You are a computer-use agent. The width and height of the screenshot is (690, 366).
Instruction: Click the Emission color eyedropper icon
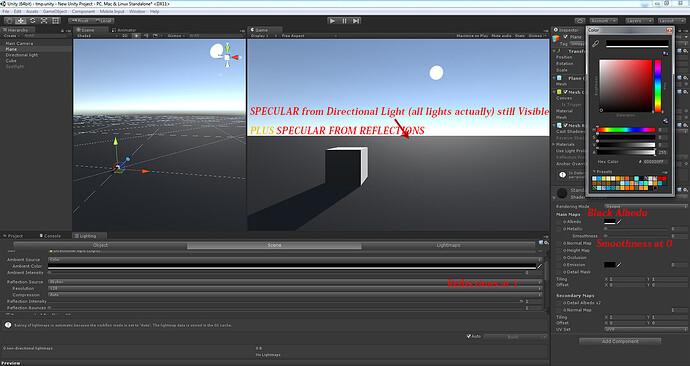pyautogui.click(x=619, y=265)
